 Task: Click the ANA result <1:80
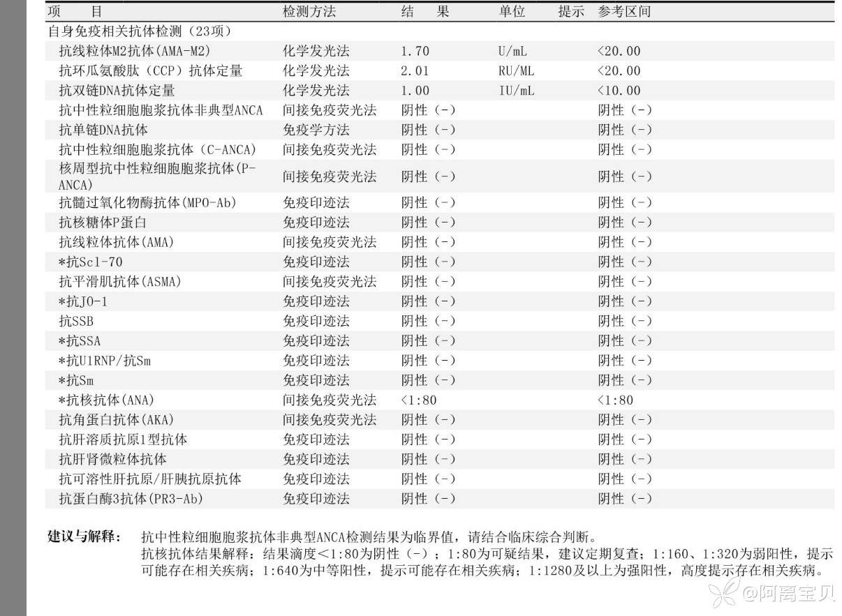pyautogui.click(x=419, y=400)
